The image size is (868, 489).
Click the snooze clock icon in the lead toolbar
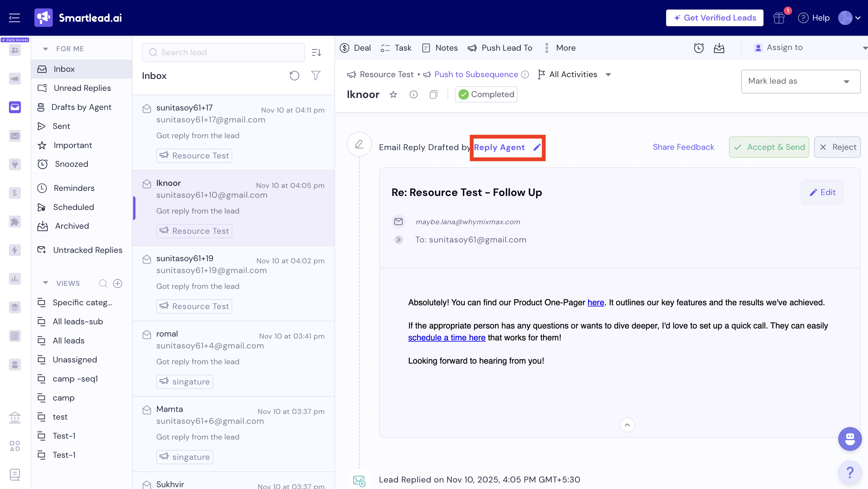[x=699, y=48]
